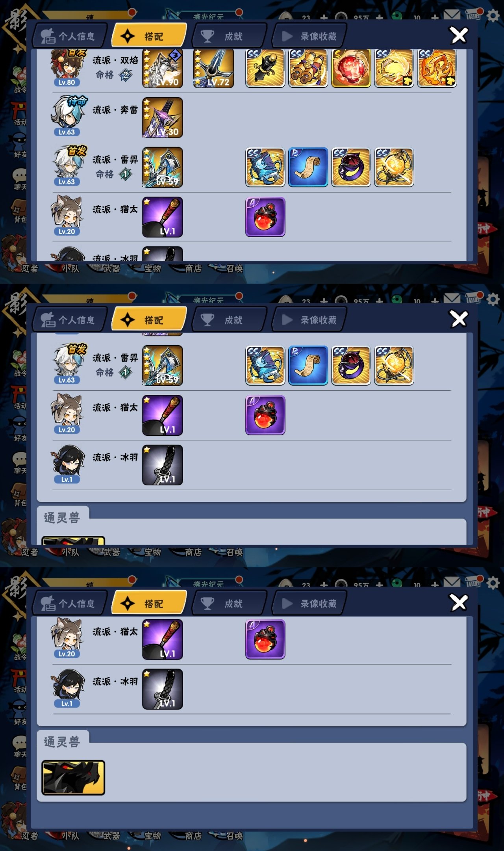Viewport: 504px width, 851px height.
Task: Tap the SS black cannon treasure
Action: 265,68
